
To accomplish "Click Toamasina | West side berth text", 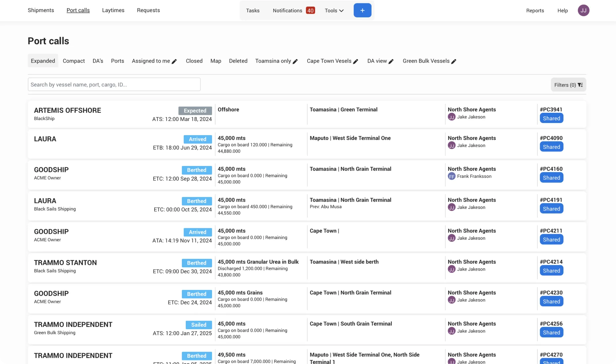I will [344, 262].
